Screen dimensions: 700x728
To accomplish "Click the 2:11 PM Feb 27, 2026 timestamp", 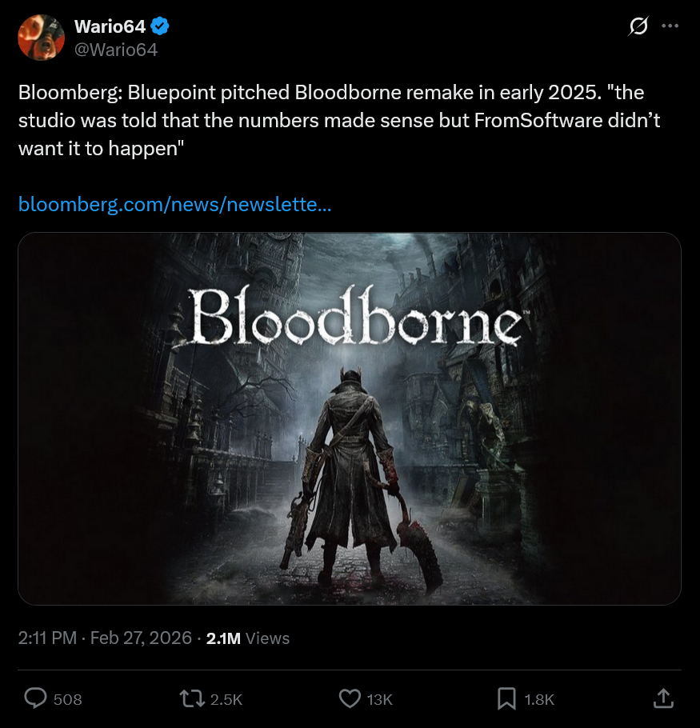I will point(105,638).
